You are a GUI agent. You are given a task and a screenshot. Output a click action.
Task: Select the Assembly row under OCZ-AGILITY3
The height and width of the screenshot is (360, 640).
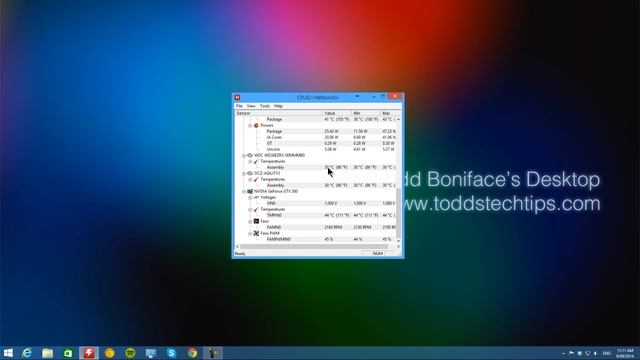coord(315,185)
